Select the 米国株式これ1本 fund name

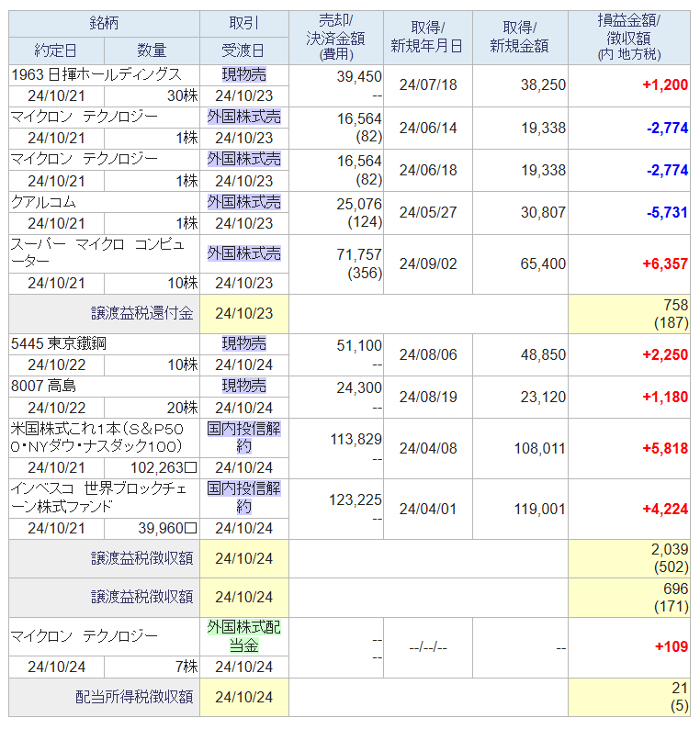[x=96, y=438]
